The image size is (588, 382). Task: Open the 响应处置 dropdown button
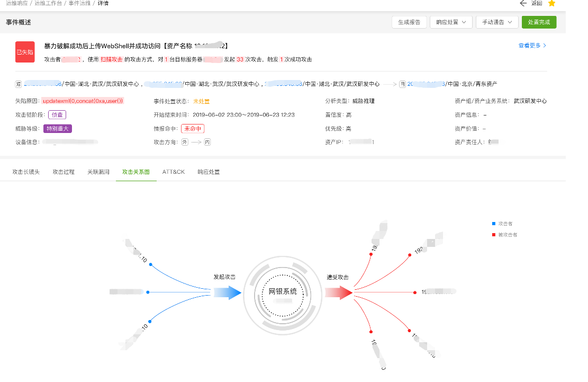click(x=451, y=22)
